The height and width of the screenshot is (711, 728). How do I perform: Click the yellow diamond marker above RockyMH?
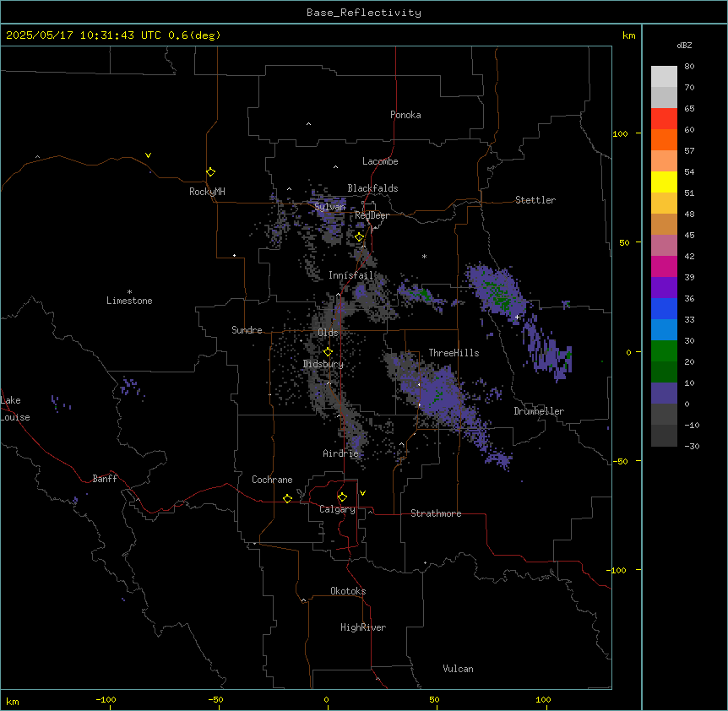point(211,172)
